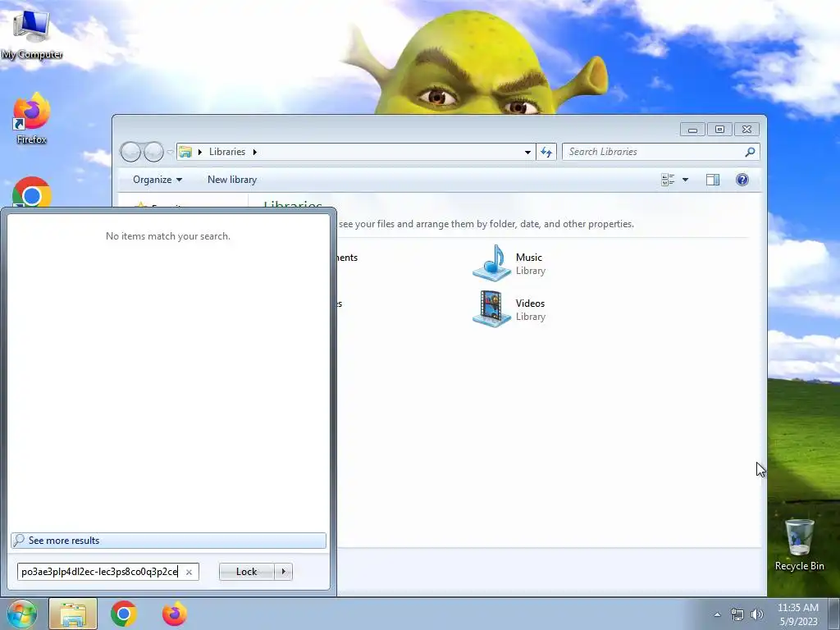Launch Chrome from the taskbar

click(124, 614)
